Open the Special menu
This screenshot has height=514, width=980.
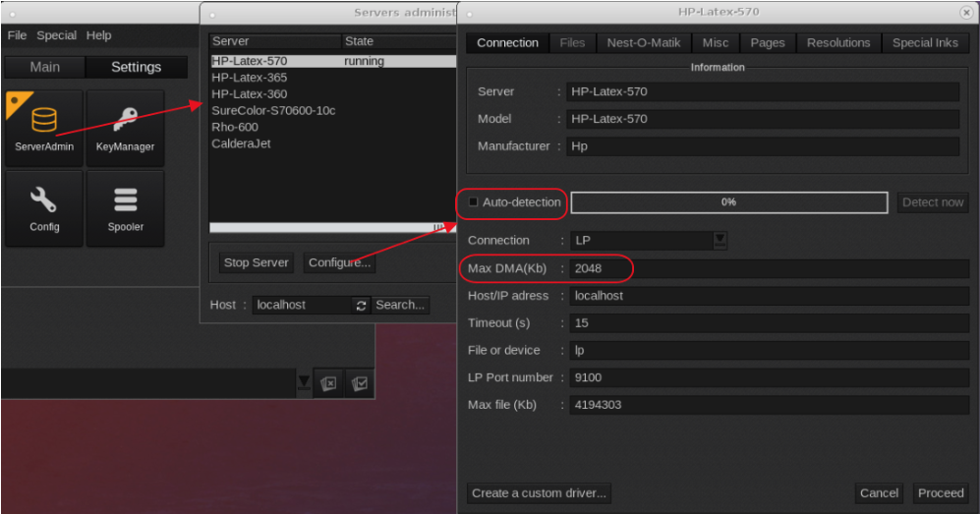coord(56,35)
